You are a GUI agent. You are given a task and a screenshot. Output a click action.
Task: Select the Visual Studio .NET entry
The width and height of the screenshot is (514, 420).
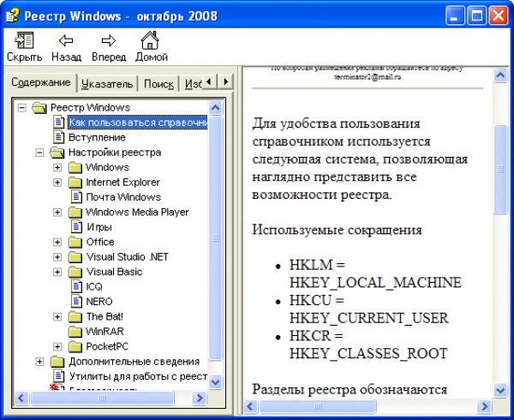coord(127,257)
